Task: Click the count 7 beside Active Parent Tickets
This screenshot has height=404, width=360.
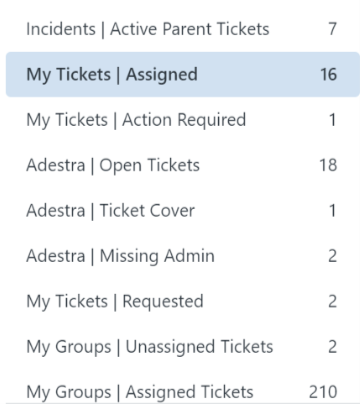Action: 332,29
